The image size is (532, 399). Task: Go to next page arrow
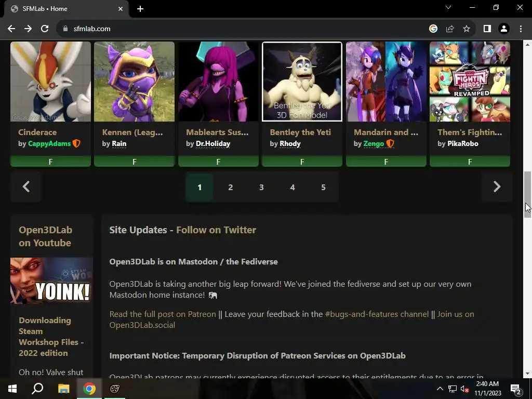497,187
